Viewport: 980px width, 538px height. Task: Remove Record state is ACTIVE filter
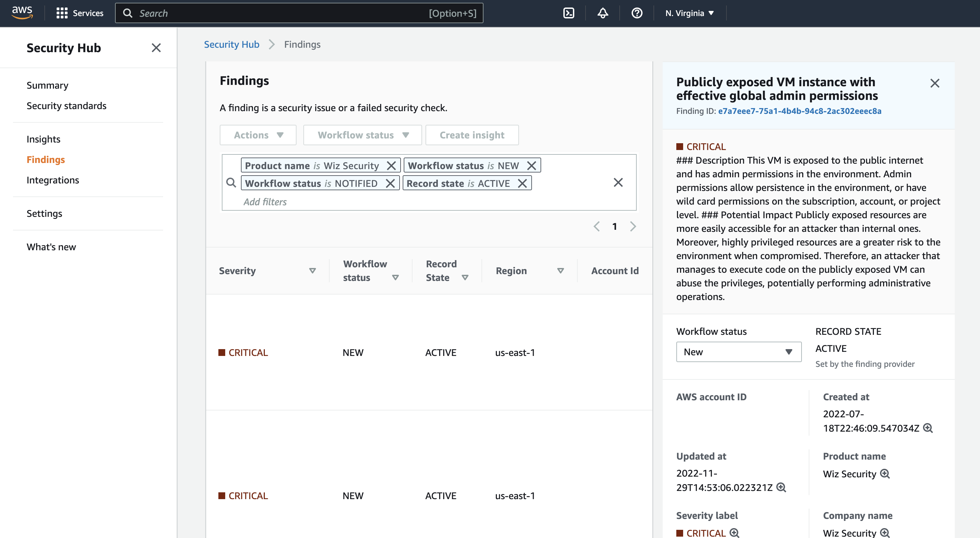click(x=522, y=183)
